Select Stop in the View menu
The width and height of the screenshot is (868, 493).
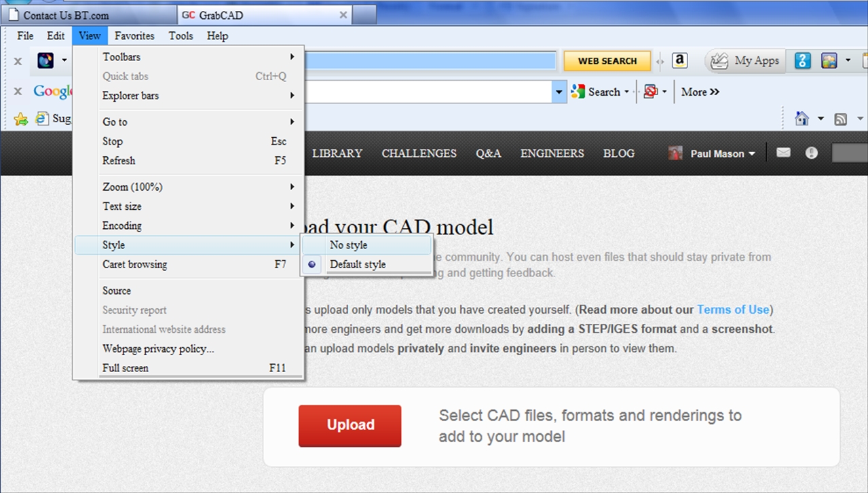tap(189, 141)
